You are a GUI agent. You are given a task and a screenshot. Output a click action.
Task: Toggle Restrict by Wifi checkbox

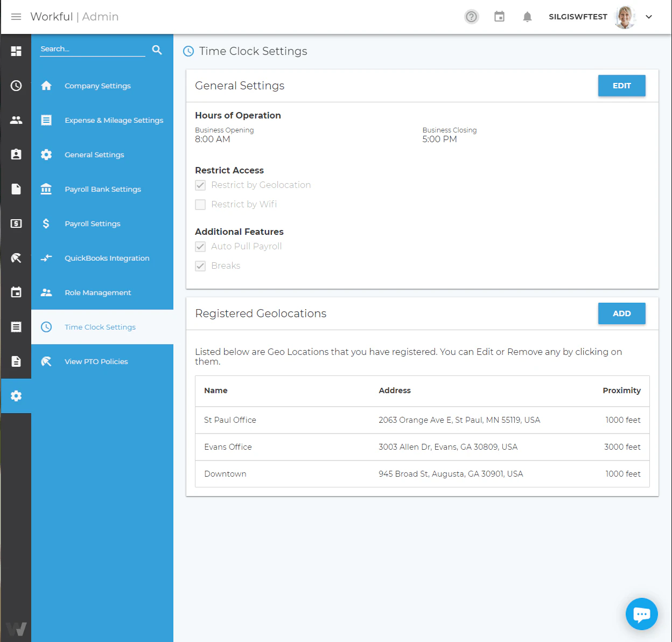click(x=200, y=205)
